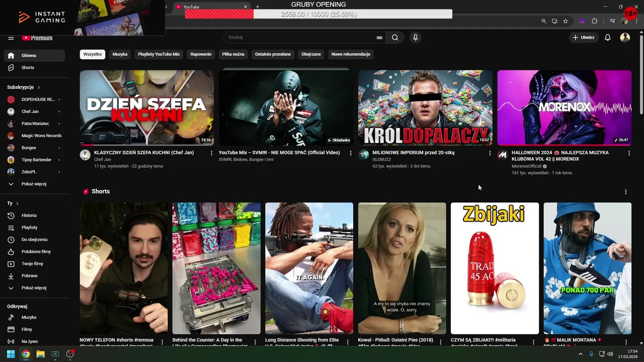This screenshot has width=644, height=362.
Task: Open PatecWariatec subscription
Action: tap(34, 124)
